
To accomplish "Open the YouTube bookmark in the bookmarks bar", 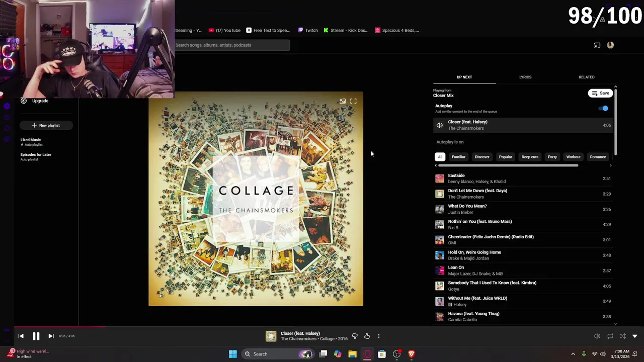I will point(224,30).
